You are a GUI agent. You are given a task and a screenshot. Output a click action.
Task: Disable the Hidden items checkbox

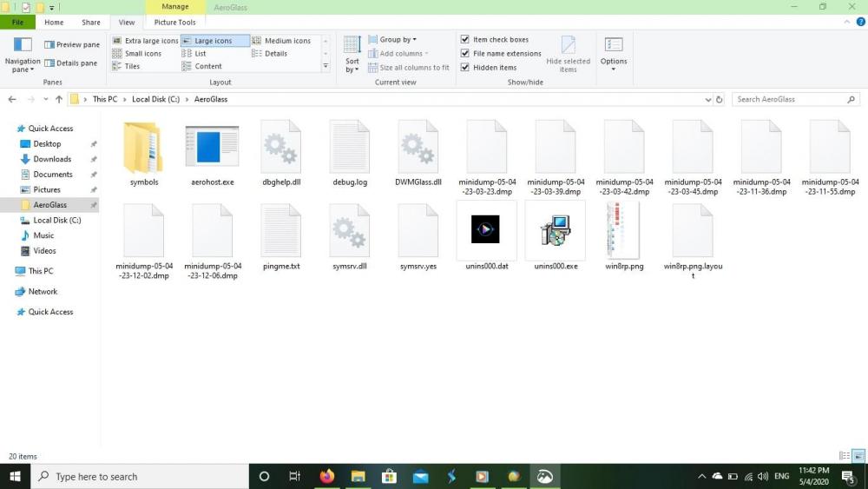click(465, 68)
